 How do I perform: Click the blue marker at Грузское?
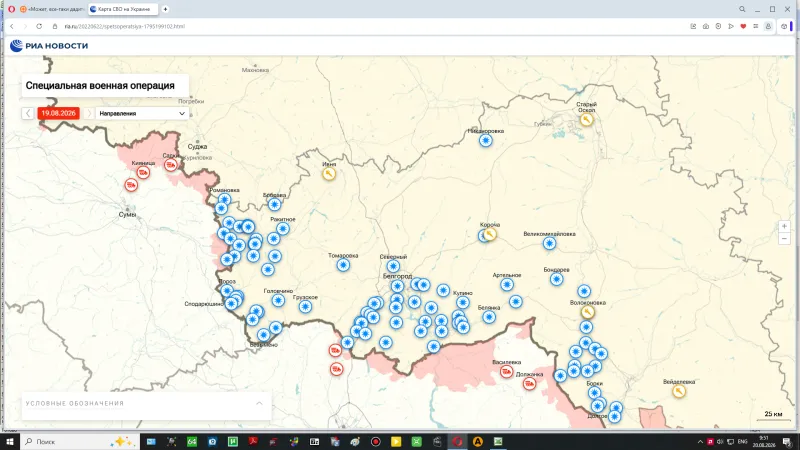pos(305,307)
